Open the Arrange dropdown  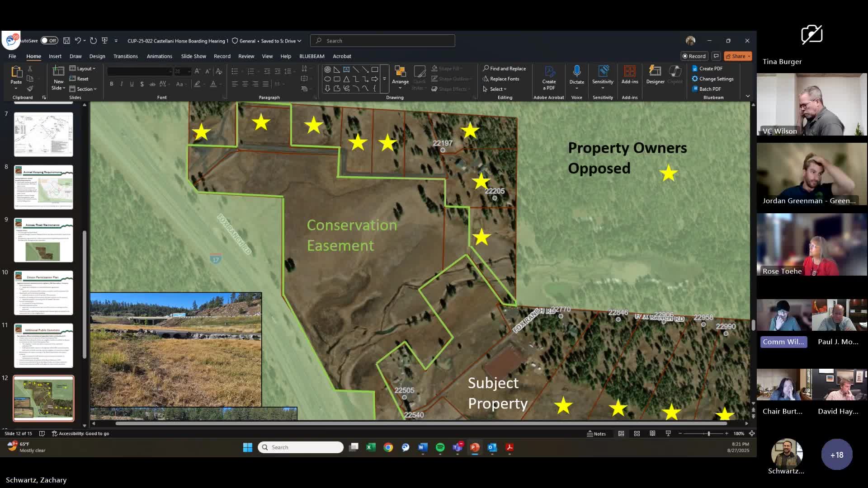[x=400, y=78]
